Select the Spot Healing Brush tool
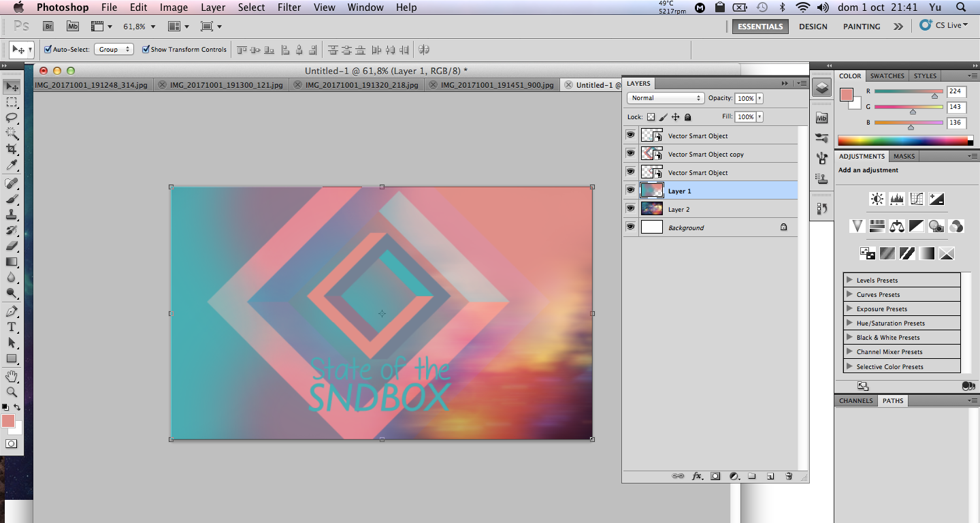This screenshot has width=980, height=523. pos(12,183)
